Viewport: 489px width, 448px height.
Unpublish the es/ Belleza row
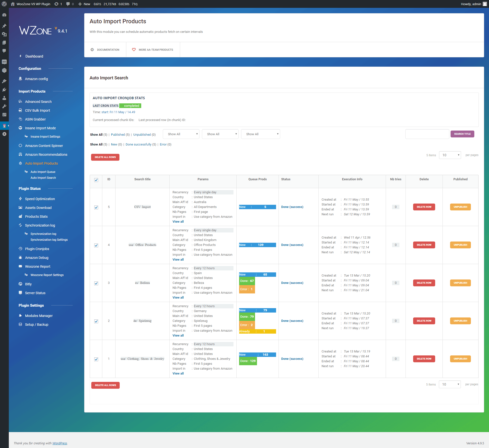click(x=460, y=283)
